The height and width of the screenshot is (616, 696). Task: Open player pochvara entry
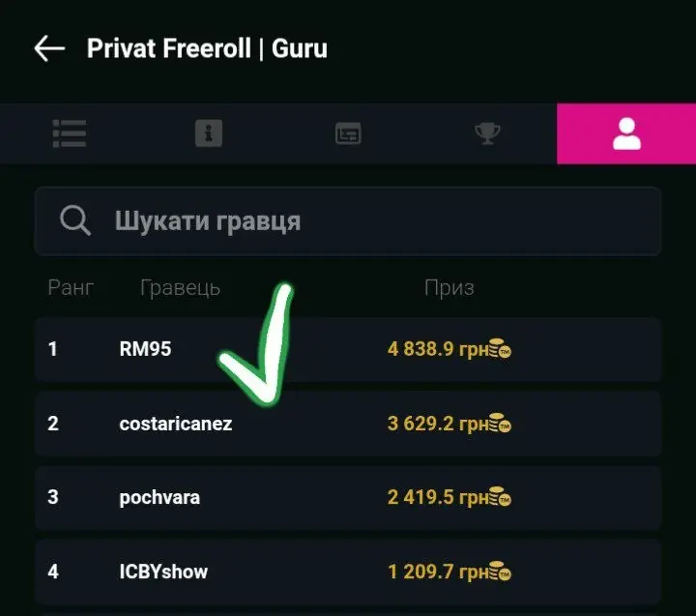(159, 498)
